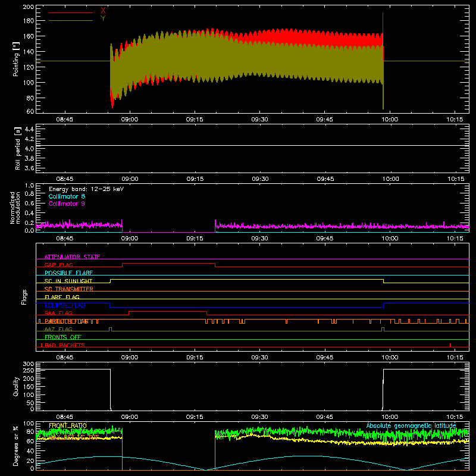The width and height of the screenshot is (476, 476).
Task: Select the red BAD_PACKETS label
Action: [x=65, y=345]
